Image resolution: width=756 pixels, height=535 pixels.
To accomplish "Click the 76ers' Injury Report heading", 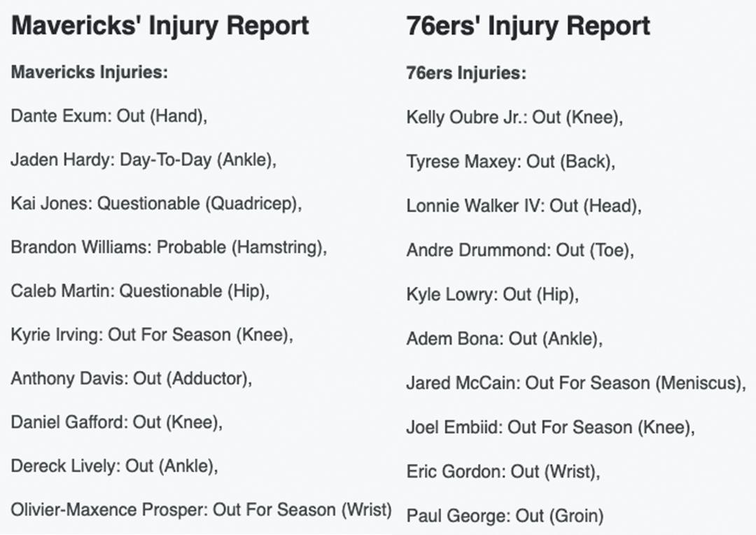I will click(528, 26).
